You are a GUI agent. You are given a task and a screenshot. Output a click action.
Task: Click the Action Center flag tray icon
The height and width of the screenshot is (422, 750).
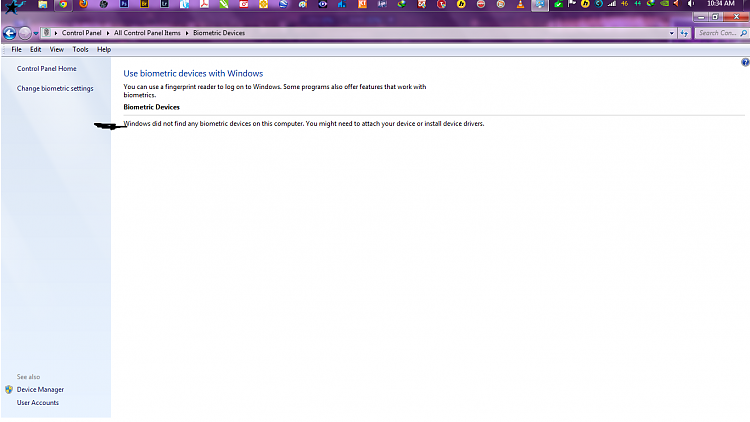pyautogui.click(x=572, y=4)
